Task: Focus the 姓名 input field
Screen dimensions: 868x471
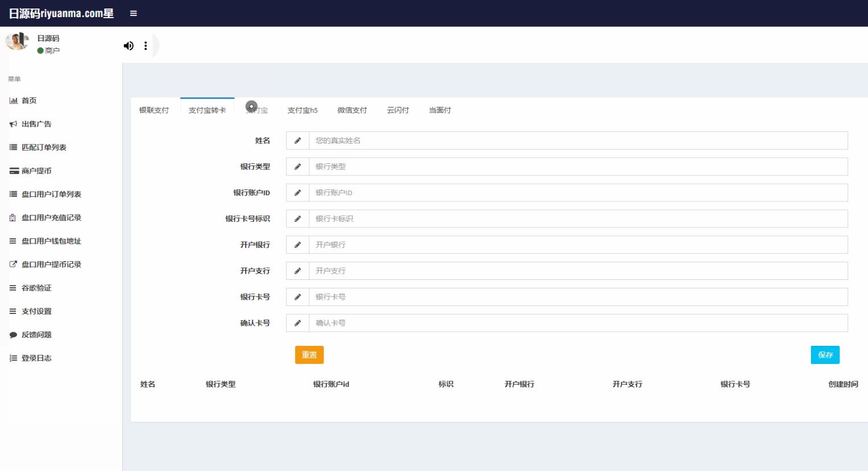Action: click(577, 141)
